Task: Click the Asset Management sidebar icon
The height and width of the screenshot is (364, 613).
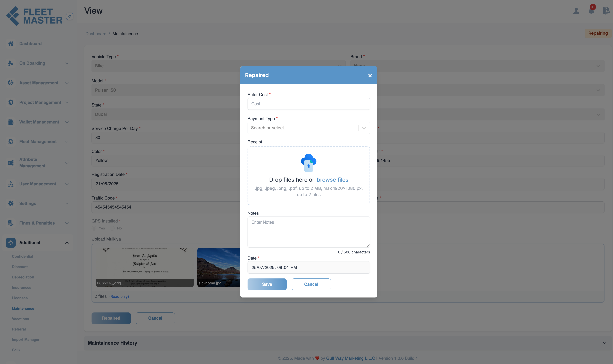Action: pyautogui.click(x=11, y=83)
